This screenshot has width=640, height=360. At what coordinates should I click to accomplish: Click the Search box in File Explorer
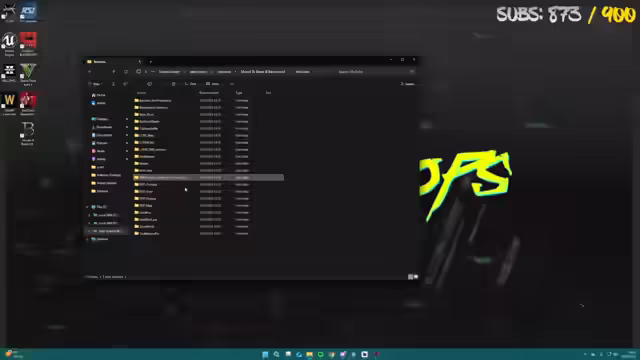click(x=374, y=72)
